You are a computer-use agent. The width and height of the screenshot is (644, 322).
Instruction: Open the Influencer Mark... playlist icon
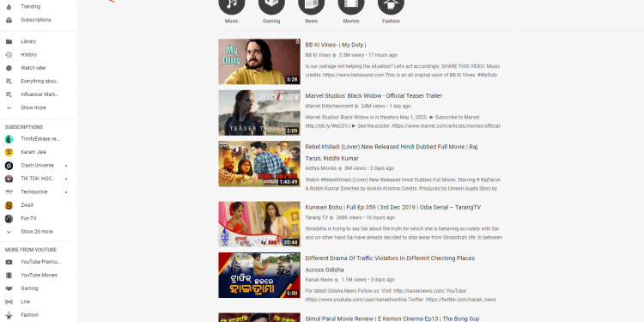[x=9, y=94]
